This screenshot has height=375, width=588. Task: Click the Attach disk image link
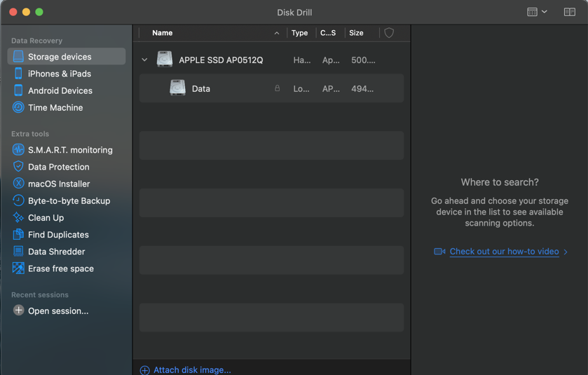[192, 370]
